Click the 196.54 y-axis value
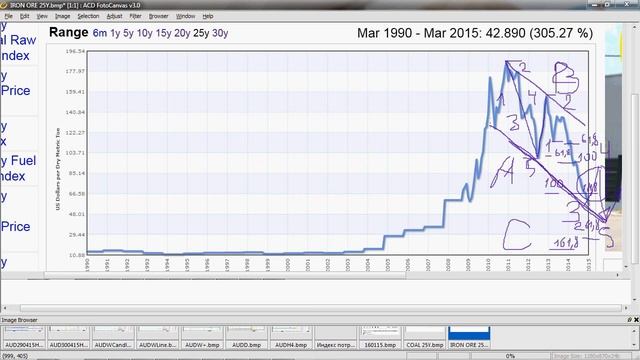The image size is (640, 360). 76,51
